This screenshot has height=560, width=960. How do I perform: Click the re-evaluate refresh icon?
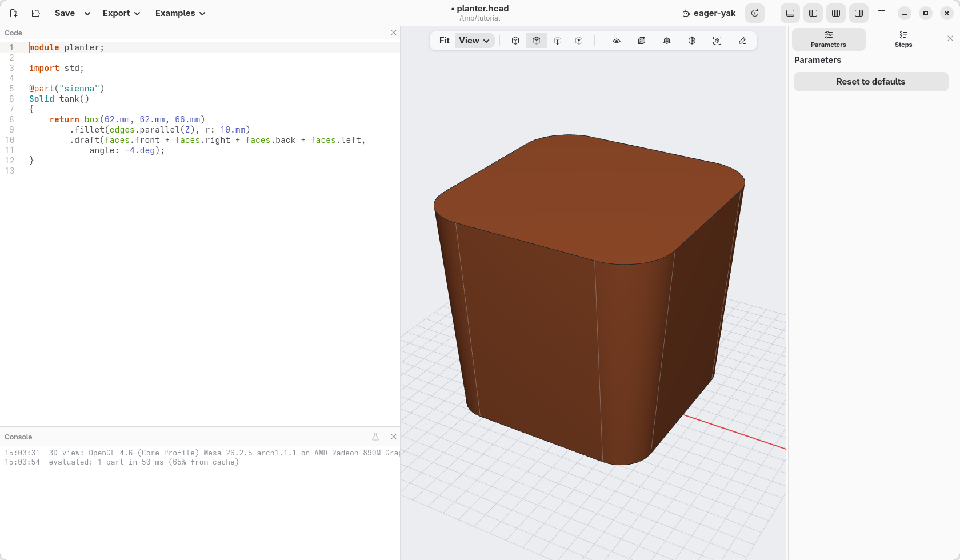click(755, 13)
